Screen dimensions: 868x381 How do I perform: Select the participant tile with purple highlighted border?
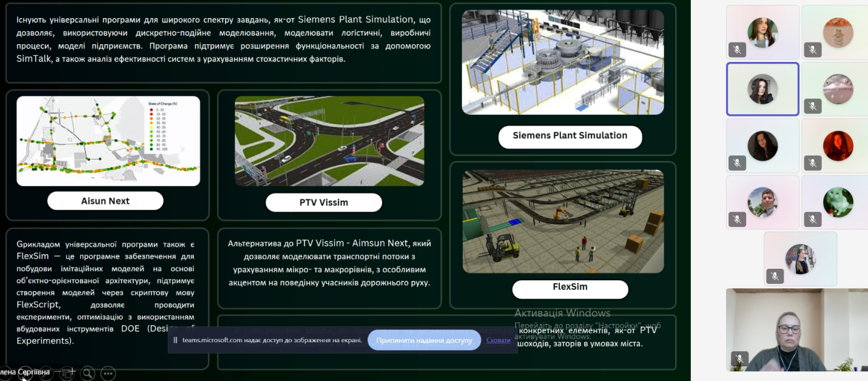click(x=762, y=89)
